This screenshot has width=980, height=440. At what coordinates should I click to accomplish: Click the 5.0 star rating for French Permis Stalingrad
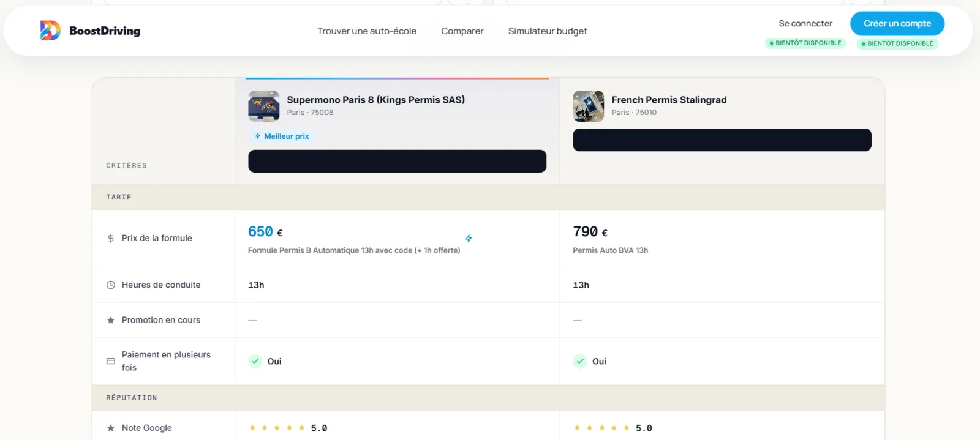[x=612, y=428]
